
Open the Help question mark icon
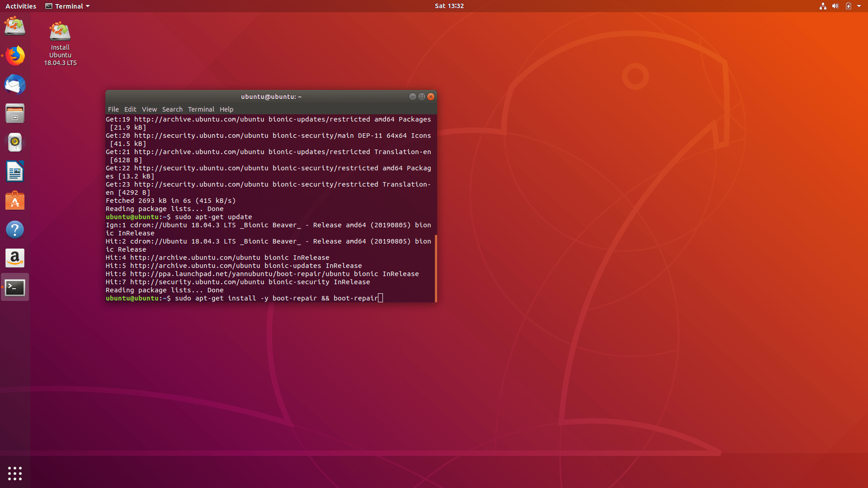click(15, 230)
